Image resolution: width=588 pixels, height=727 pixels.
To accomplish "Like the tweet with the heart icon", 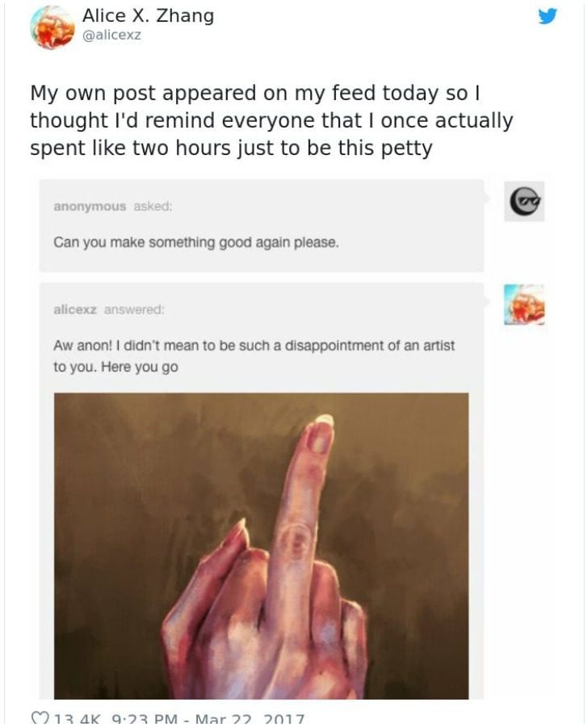I will pyautogui.click(x=38, y=720).
